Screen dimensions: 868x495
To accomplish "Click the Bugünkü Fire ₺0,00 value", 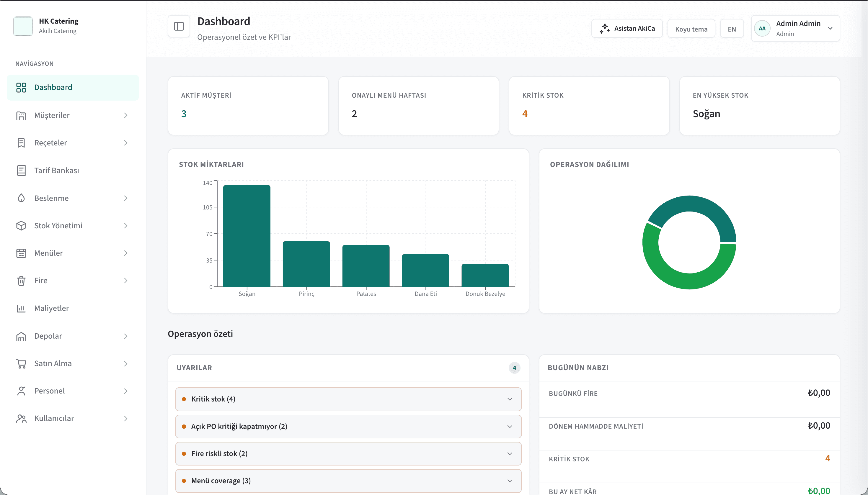I will (819, 393).
